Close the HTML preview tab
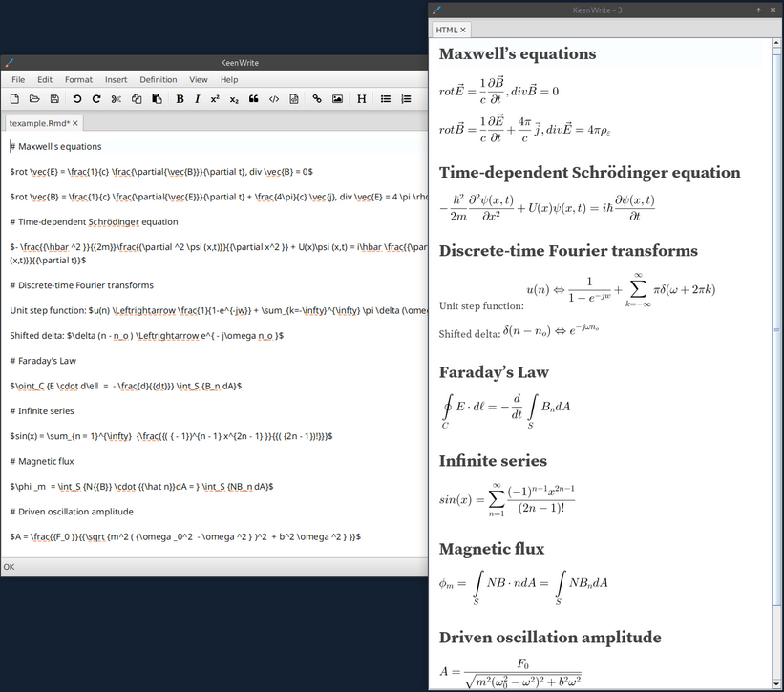This screenshot has height=692, width=784. (x=463, y=30)
